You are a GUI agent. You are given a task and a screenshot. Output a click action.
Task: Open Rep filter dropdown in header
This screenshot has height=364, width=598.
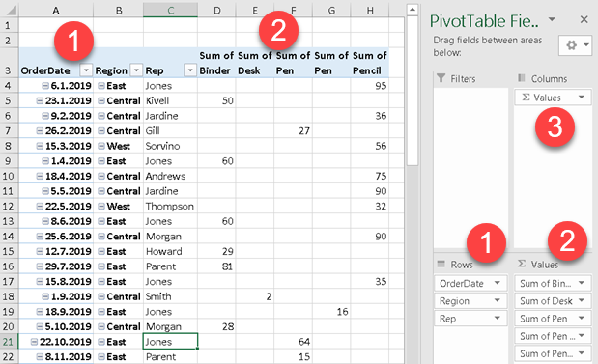190,70
